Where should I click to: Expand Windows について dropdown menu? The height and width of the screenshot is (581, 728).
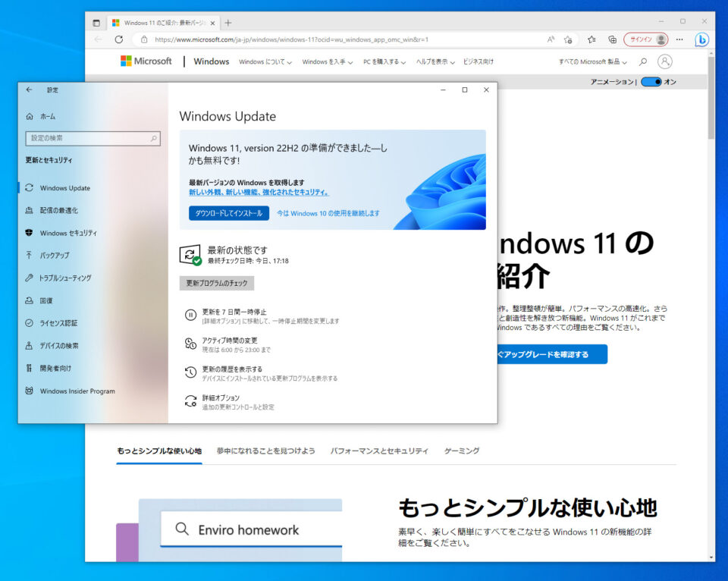tap(265, 61)
